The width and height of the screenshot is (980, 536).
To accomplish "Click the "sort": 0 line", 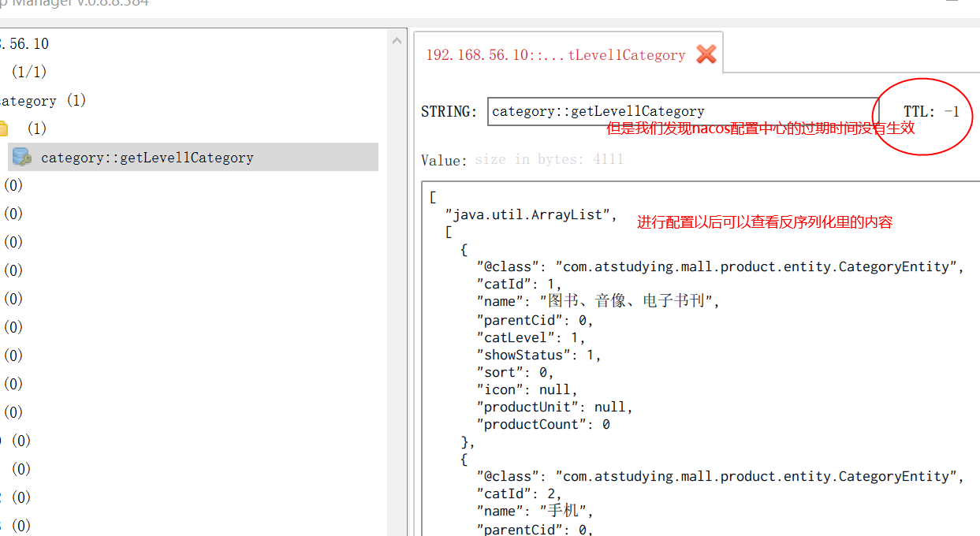I will pos(515,372).
